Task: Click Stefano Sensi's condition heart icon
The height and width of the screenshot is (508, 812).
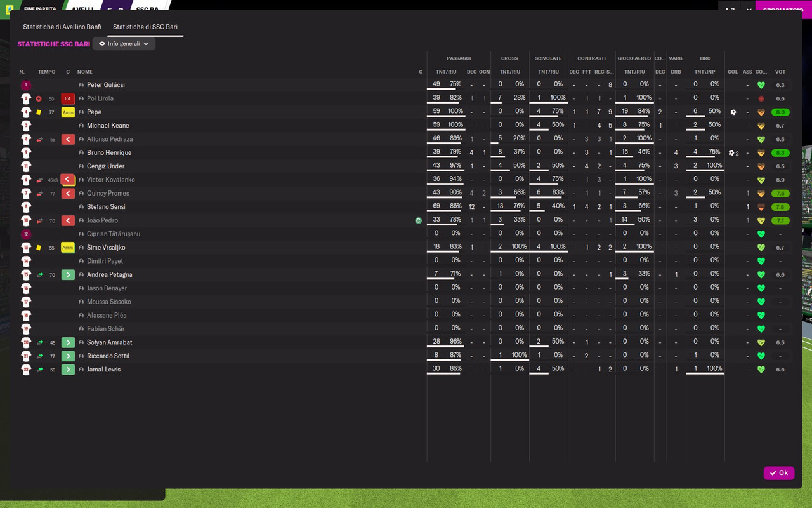Action: click(x=761, y=207)
